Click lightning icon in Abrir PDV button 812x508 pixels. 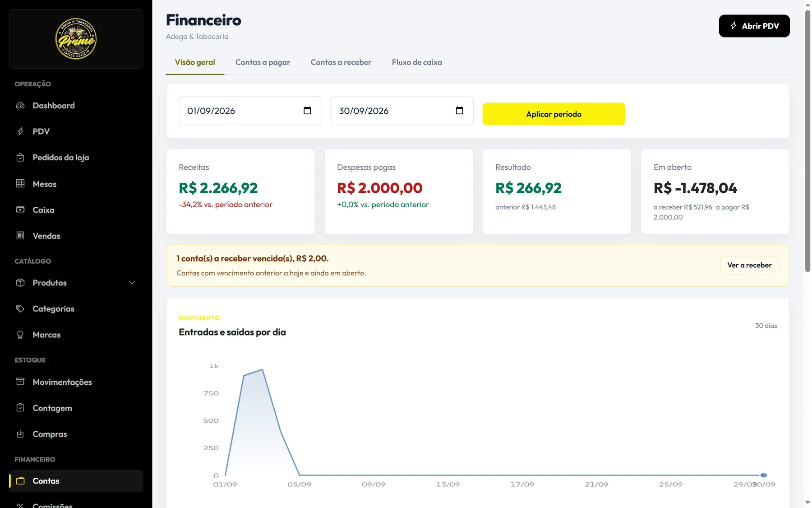coord(734,26)
